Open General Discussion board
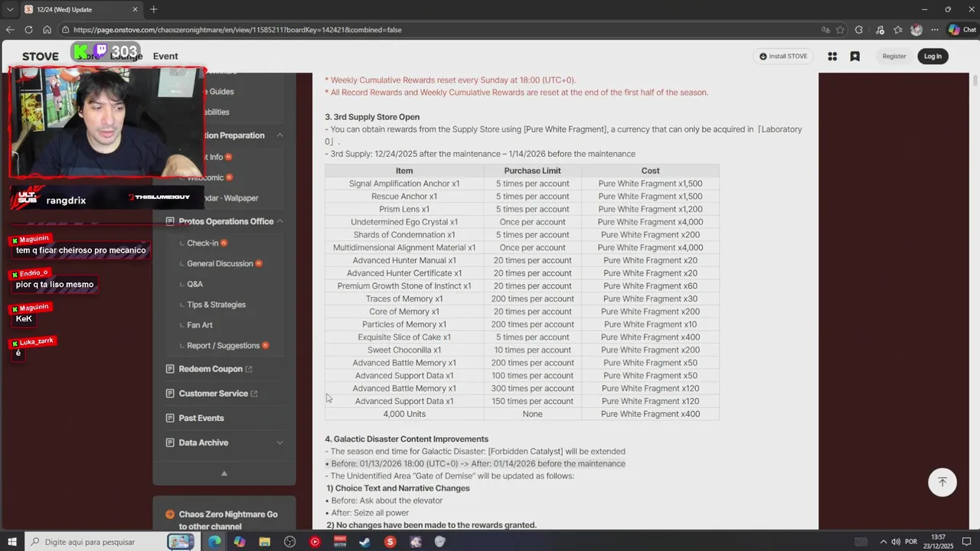This screenshot has height=551, width=980. [220, 263]
